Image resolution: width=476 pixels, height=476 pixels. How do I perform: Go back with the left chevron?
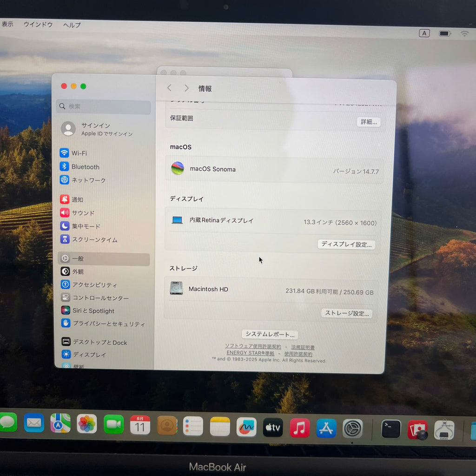(169, 88)
